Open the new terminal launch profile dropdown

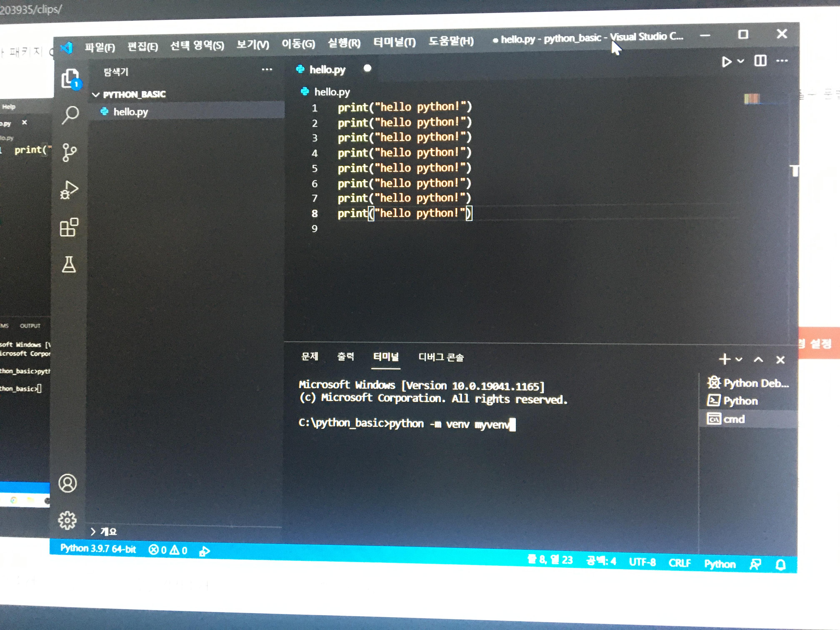(739, 359)
